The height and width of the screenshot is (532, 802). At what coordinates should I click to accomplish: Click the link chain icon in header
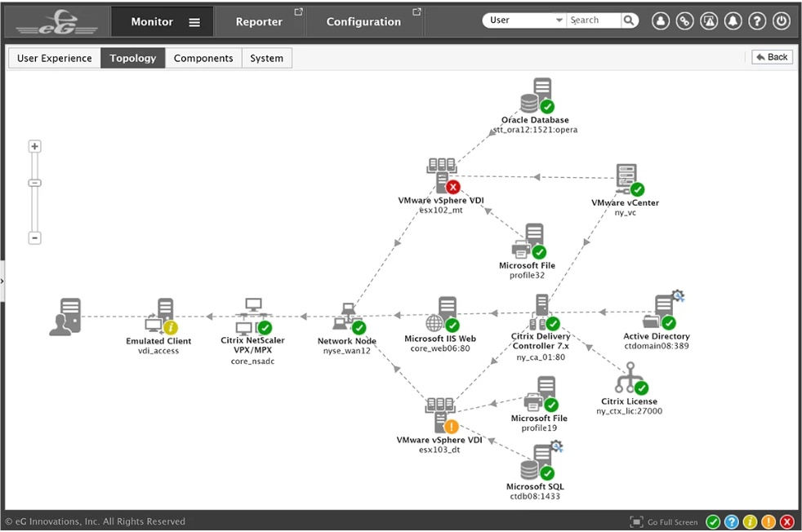click(684, 21)
